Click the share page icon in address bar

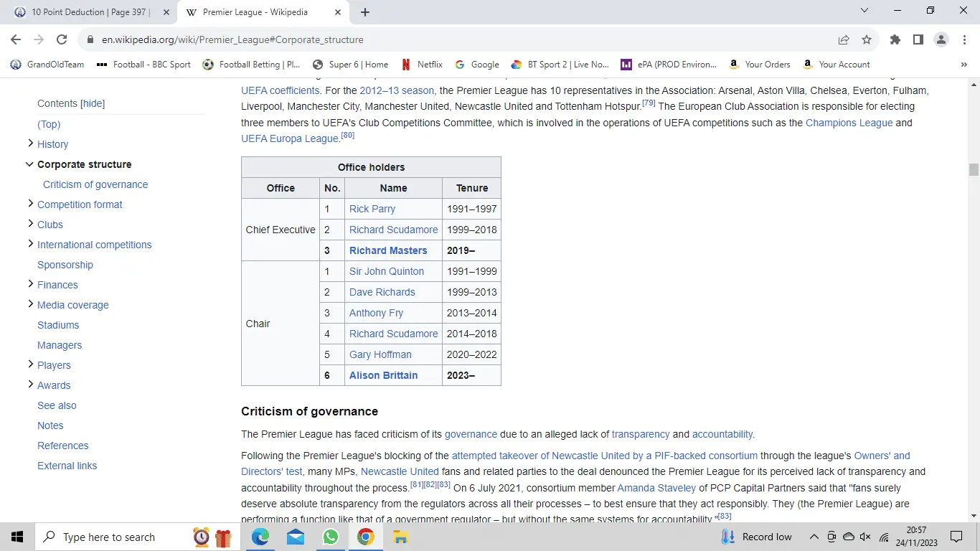[x=844, y=40]
